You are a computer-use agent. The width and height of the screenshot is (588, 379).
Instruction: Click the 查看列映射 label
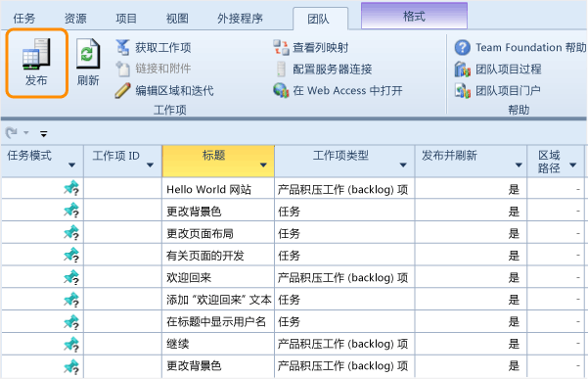[x=321, y=48]
